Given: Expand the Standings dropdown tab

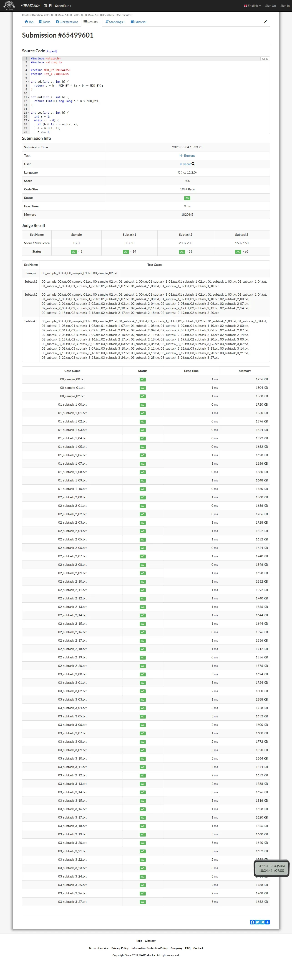Looking at the screenshot, I should (x=115, y=22).
